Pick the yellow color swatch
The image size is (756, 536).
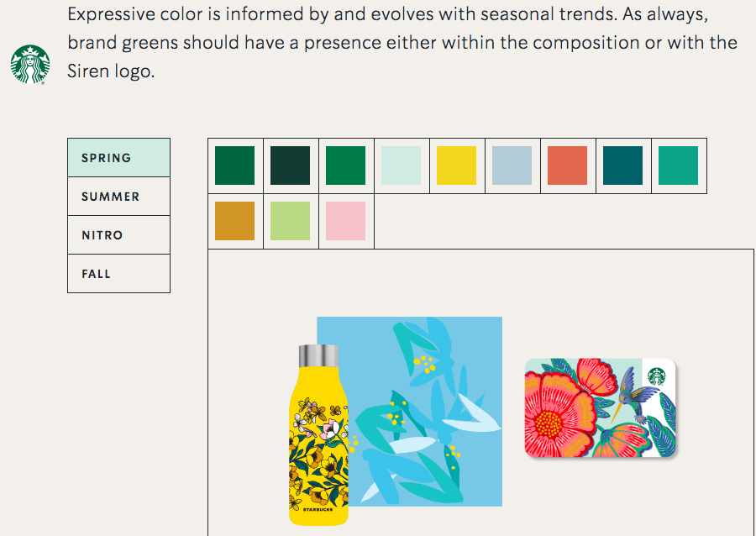tap(456, 166)
